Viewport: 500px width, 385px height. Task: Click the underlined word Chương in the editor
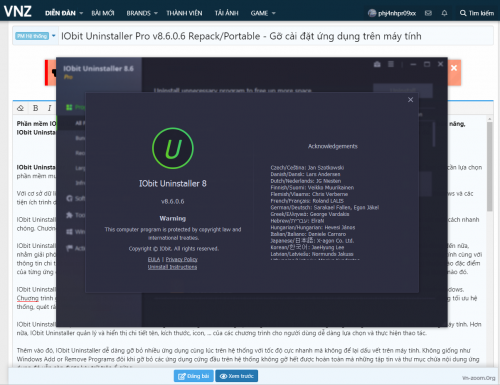click(28, 298)
